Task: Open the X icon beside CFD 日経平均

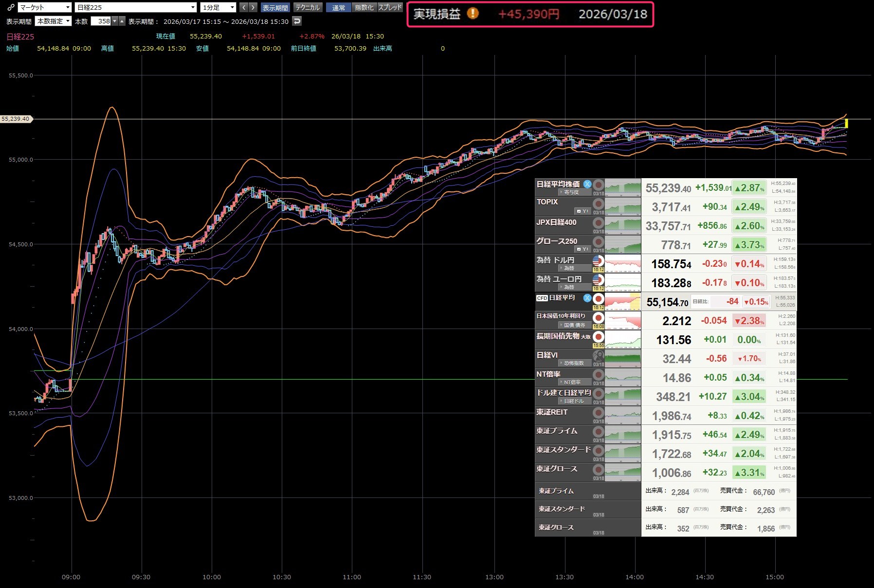Action: tap(587, 298)
